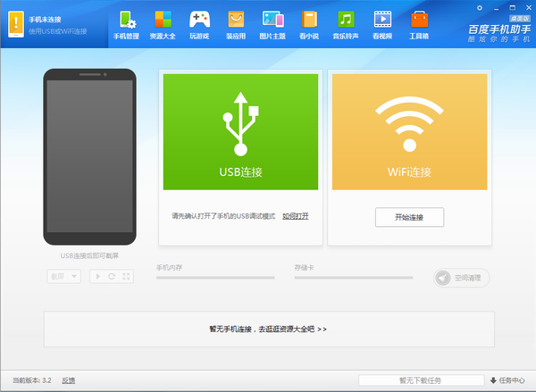
Task: Click the 开始连接 button
Action: tap(409, 217)
